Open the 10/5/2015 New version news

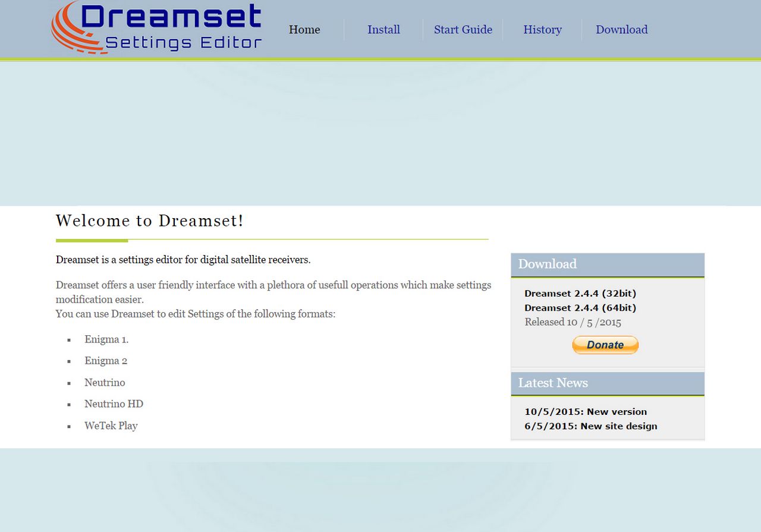pos(586,411)
